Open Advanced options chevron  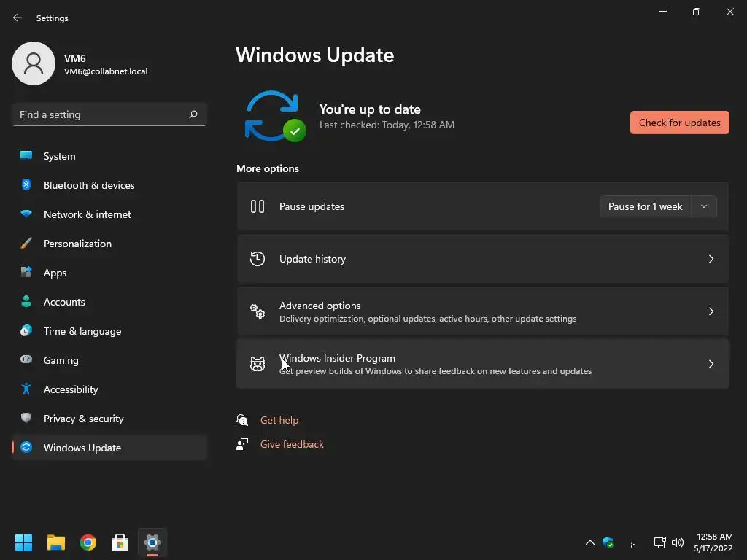pyautogui.click(x=711, y=311)
